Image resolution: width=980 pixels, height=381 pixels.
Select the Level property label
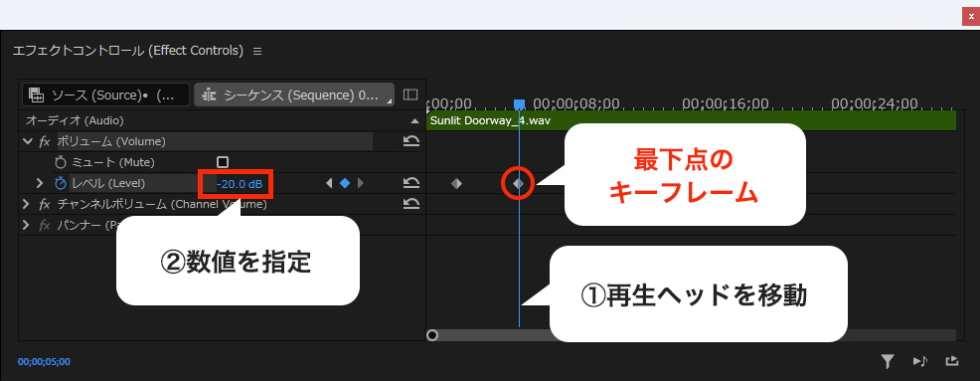[x=108, y=183]
